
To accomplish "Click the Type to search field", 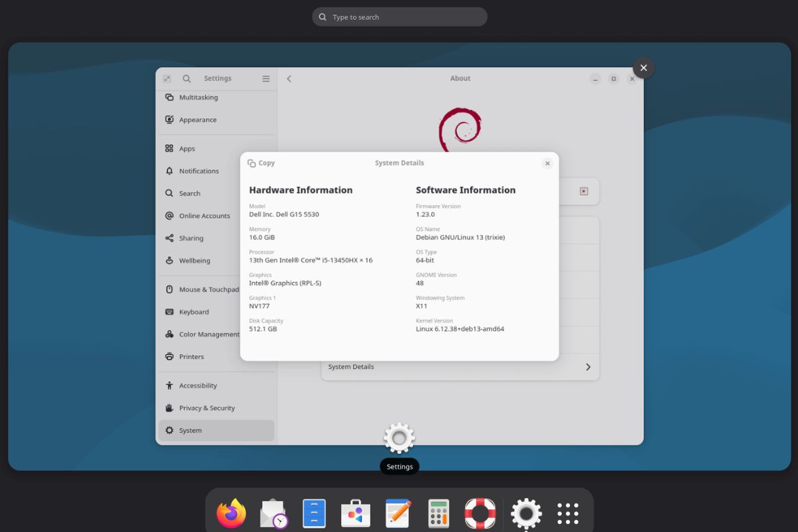I will [x=400, y=17].
